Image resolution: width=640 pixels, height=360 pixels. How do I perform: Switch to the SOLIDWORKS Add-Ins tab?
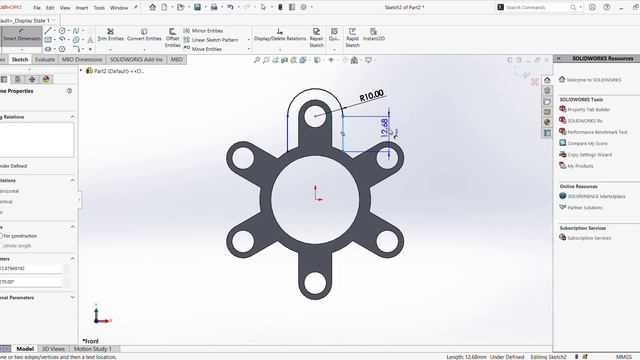point(136,60)
